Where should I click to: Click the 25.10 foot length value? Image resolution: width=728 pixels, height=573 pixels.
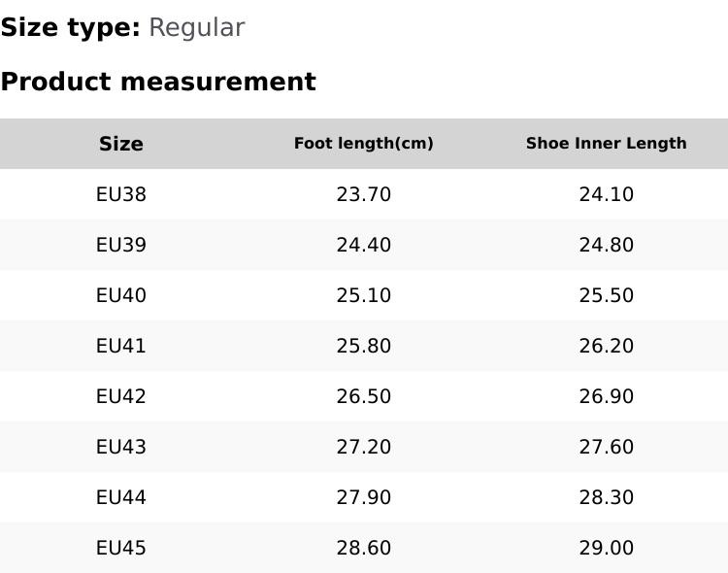[x=364, y=295]
